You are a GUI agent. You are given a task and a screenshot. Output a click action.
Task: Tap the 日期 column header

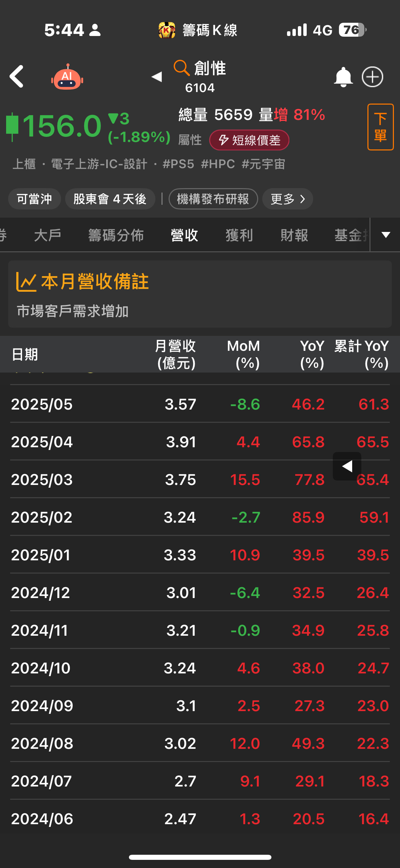(x=25, y=355)
